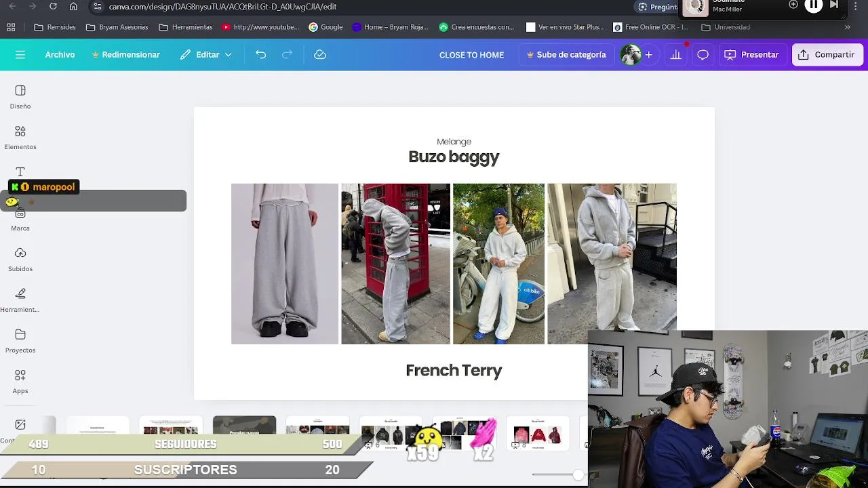Select the grey baggy pants photo
The width and height of the screenshot is (868, 488).
pyautogui.click(x=285, y=264)
